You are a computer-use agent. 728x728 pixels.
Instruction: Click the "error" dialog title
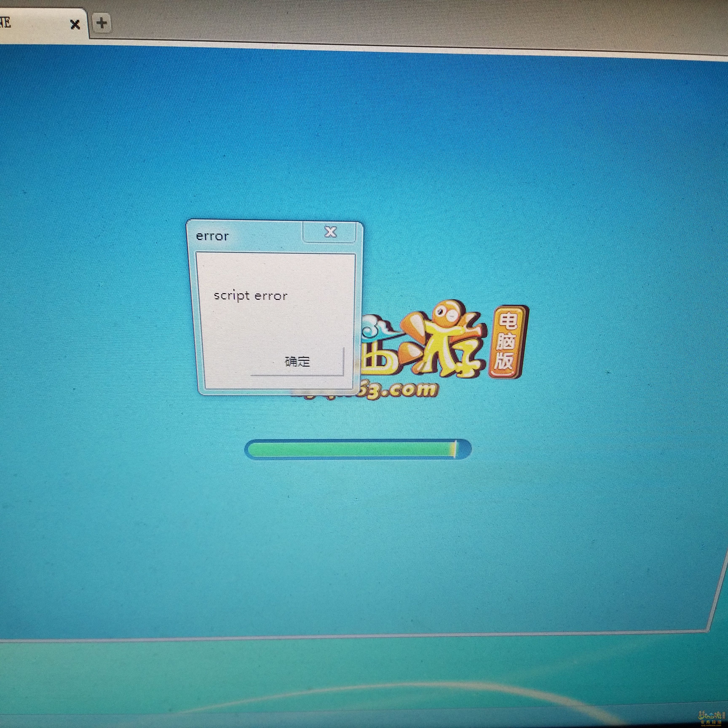[x=212, y=237]
